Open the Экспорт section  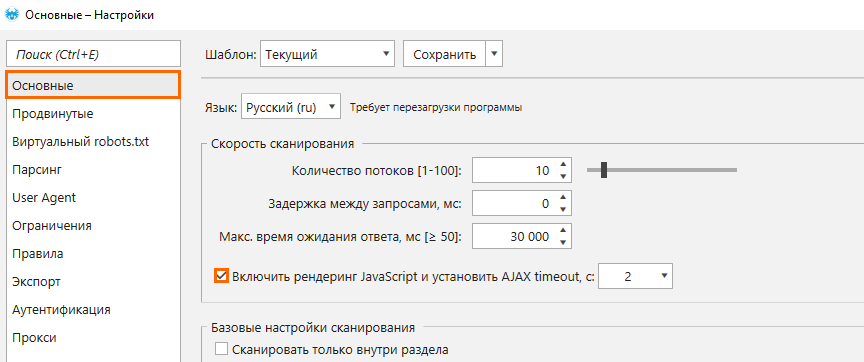coord(93,282)
